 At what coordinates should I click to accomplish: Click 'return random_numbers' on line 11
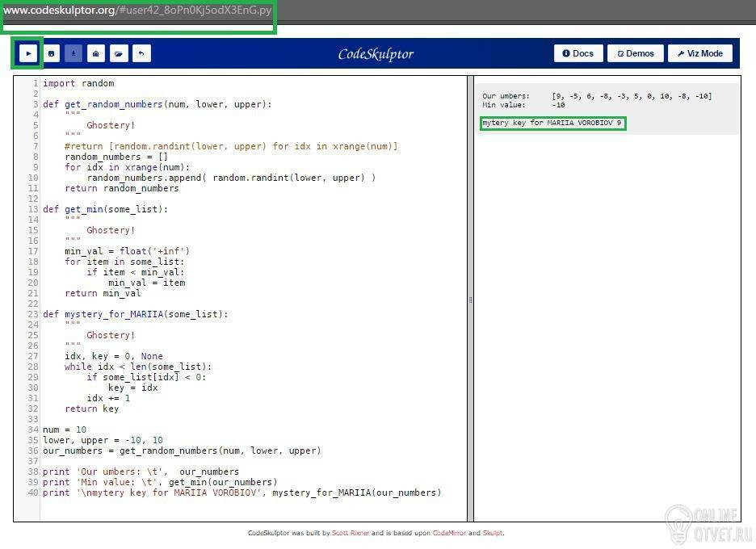coord(121,188)
